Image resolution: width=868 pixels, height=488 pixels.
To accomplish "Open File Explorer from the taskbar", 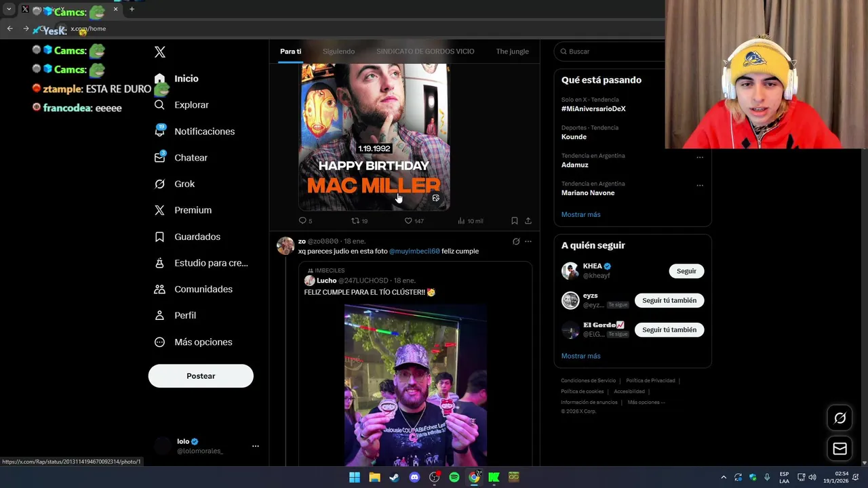I will click(x=374, y=477).
